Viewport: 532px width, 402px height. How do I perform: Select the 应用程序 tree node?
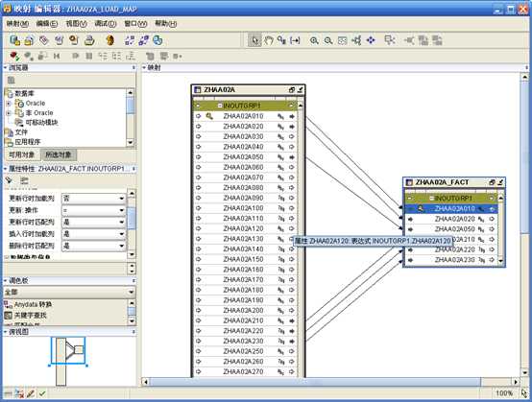(28, 142)
